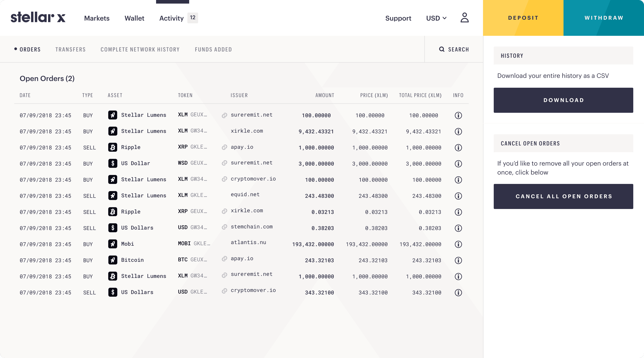644x358 pixels.
Task: Open info for the 193,432.00000 Mobi order
Action: [x=458, y=244]
